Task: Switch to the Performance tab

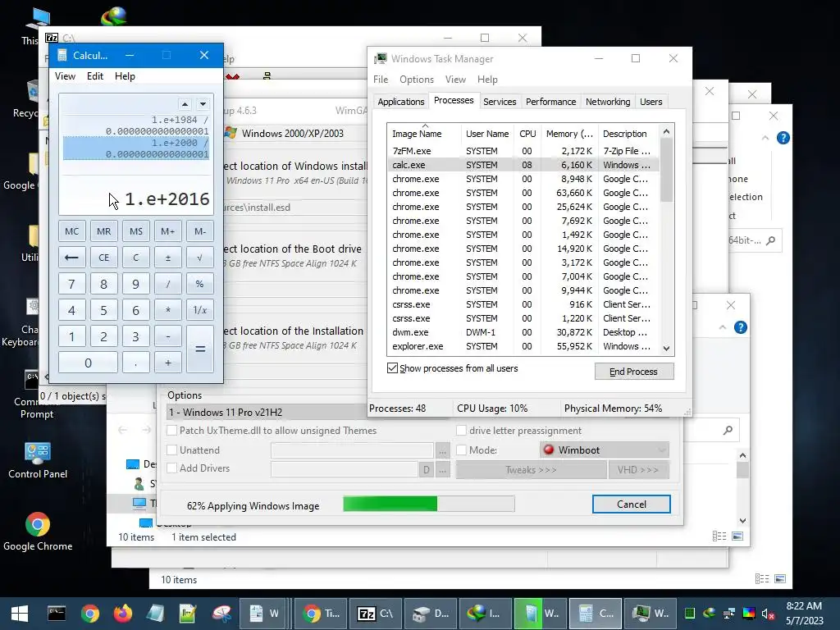Action: coord(550,102)
